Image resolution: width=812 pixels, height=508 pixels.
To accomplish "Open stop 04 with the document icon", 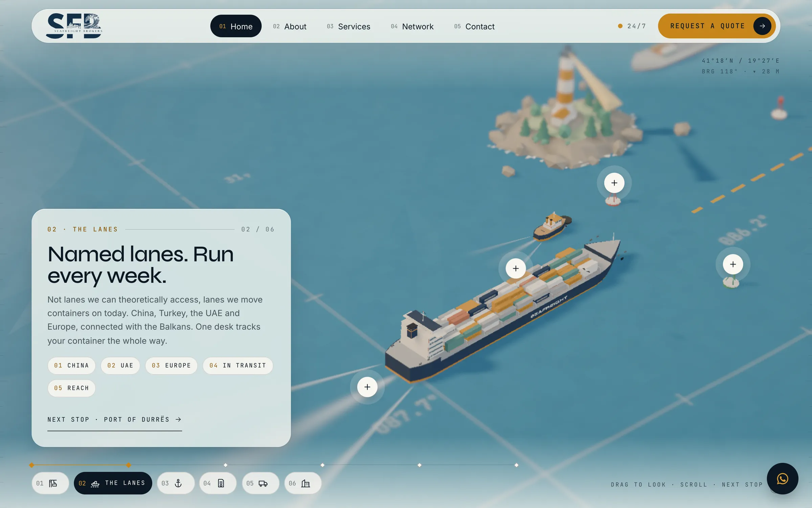I will [218, 483].
